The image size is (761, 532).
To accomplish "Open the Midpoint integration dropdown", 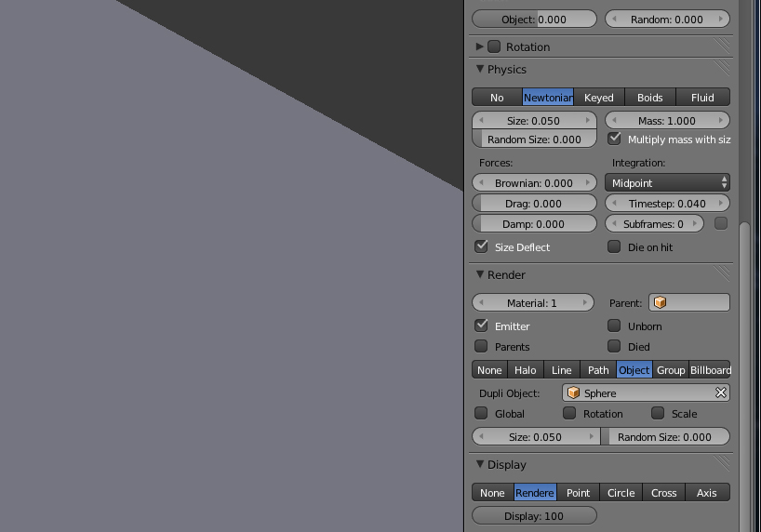I will click(667, 183).
